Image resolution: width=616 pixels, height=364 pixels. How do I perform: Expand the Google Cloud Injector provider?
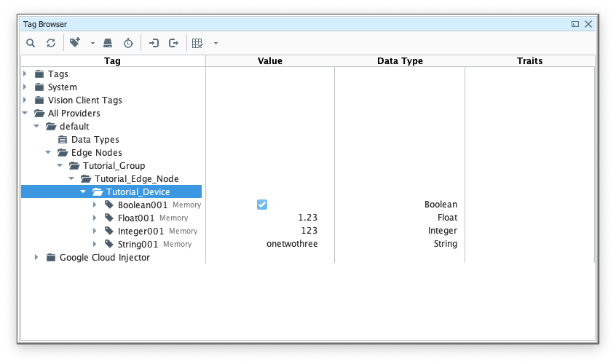click(36, 257)
